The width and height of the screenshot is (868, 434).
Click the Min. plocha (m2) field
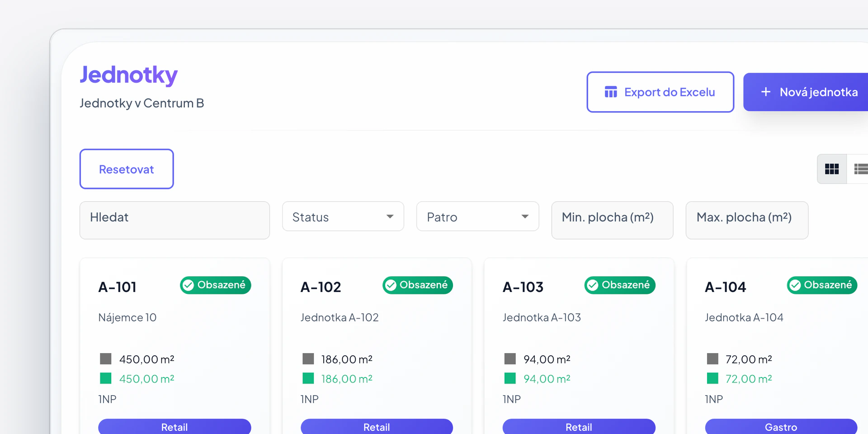click(612, 220)
